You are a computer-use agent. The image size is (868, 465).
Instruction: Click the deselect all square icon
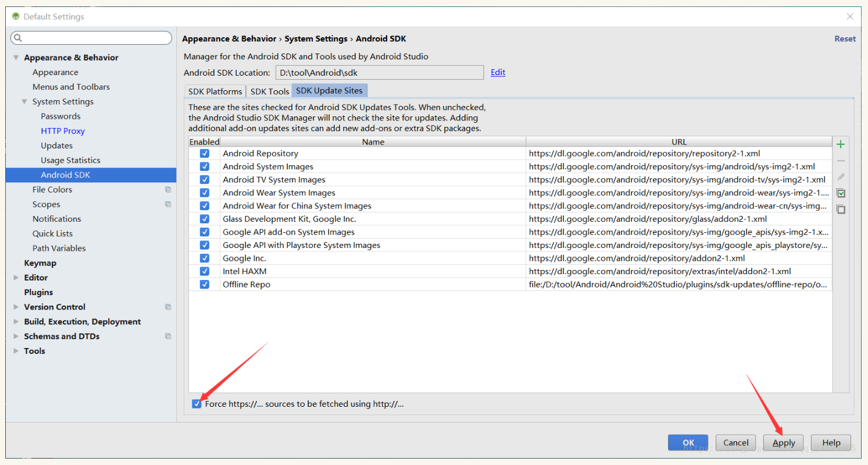(840, 210)
